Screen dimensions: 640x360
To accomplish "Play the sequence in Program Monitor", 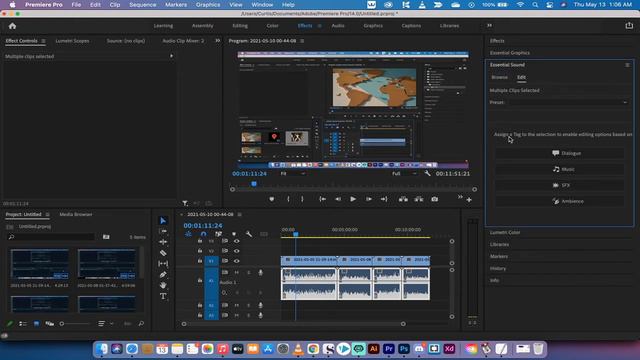I will [353, 199].
